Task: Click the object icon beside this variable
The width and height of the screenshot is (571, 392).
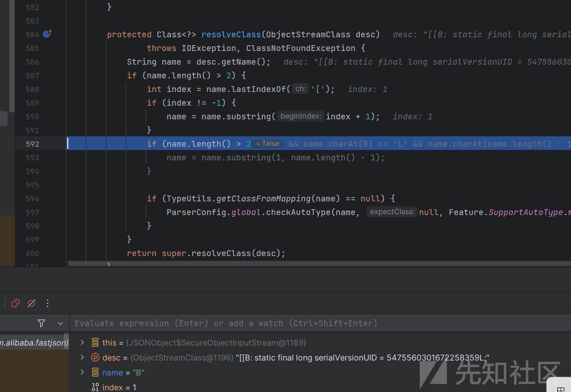Action: [95, 342]
